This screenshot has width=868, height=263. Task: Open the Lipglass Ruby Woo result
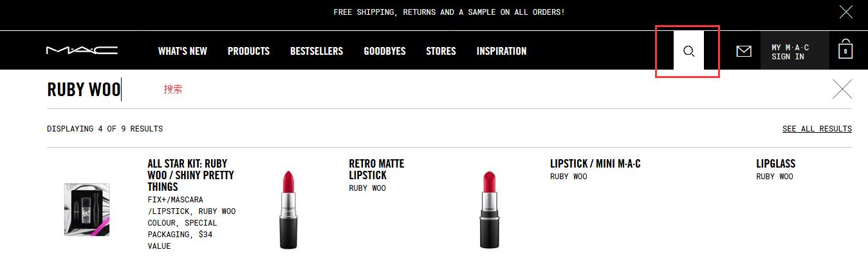pyautogui.click(x=775, y=164)
